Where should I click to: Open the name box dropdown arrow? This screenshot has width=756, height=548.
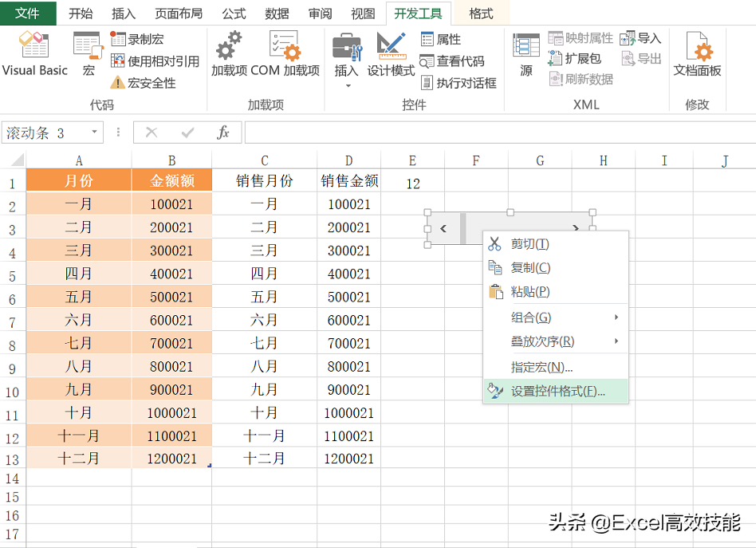coord(94,132)
